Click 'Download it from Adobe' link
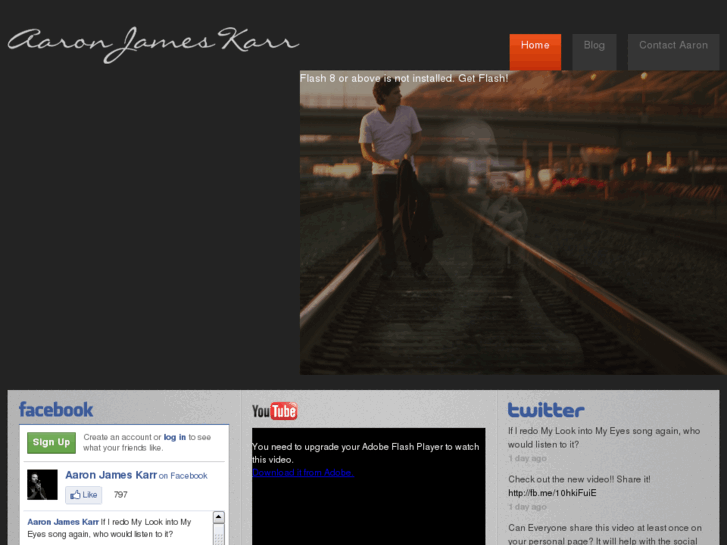The image size is (727, 545). (x=303, y=473)
